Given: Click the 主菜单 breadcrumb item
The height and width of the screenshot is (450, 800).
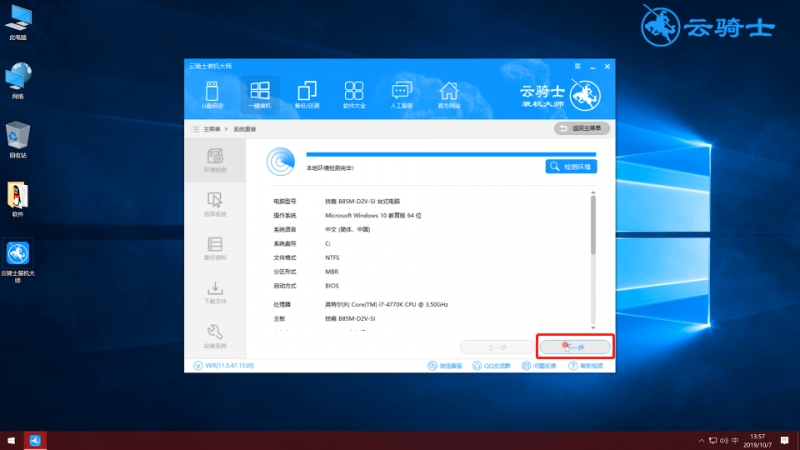Looking at the screenshot, I should click(x=212, y=130).
